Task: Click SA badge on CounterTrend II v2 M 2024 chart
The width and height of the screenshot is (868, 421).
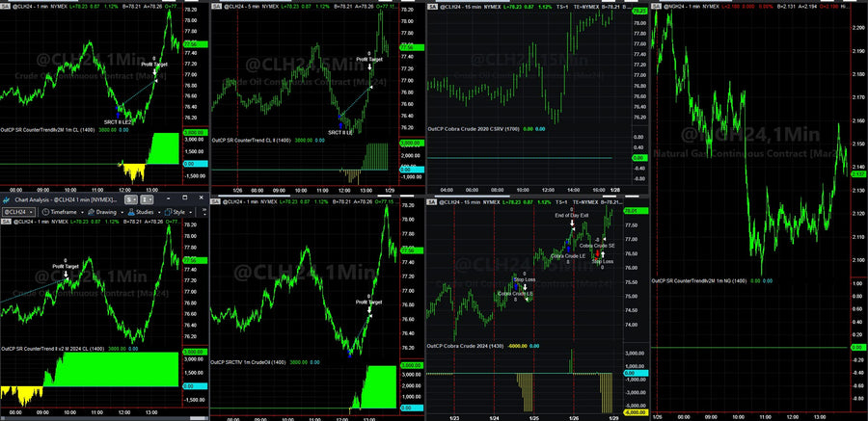Action: click(6, 222)
